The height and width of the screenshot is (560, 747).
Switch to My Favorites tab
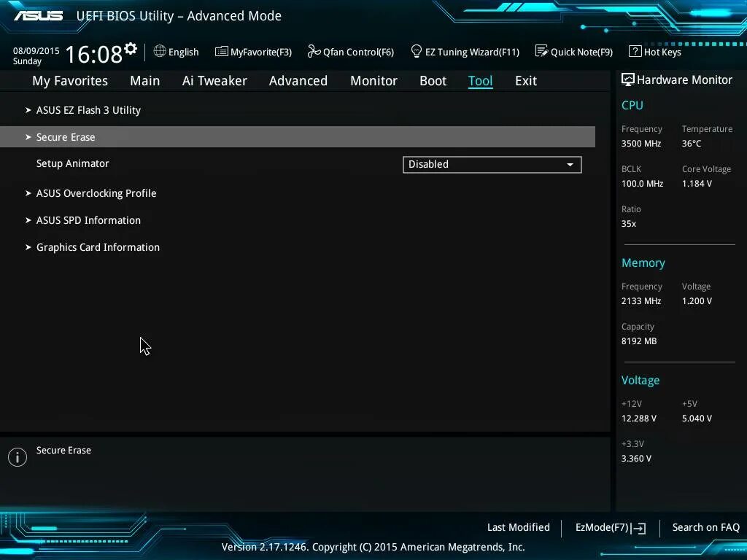[70, 81]
